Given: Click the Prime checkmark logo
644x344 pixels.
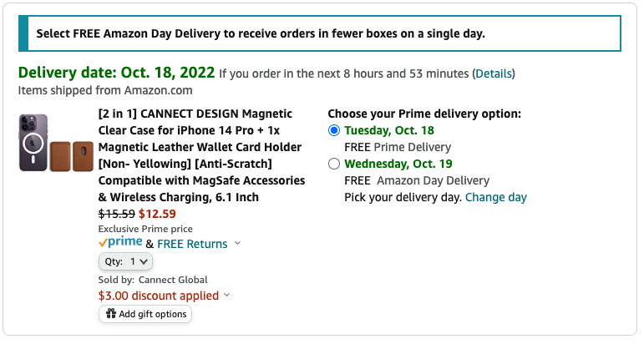Looking at the screenshot, I should pyautogui.click(x=120, y=243).
